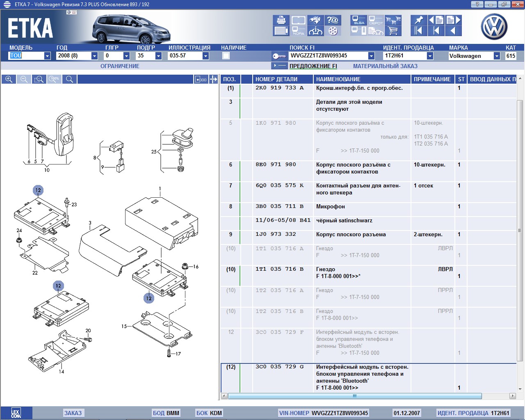Click the pushpin bookmark icon

coord(418,20)
